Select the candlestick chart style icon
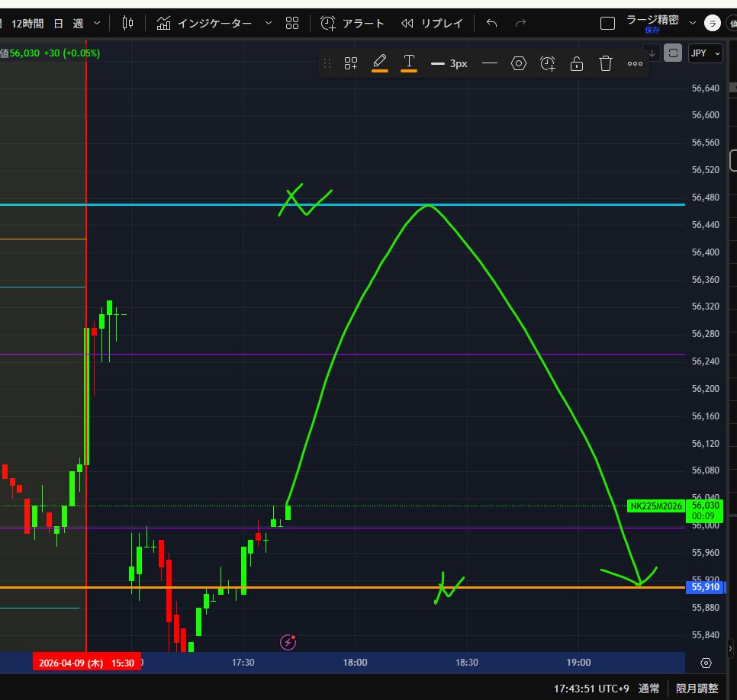The image size is (737, 700). click(x=127, y=23)
